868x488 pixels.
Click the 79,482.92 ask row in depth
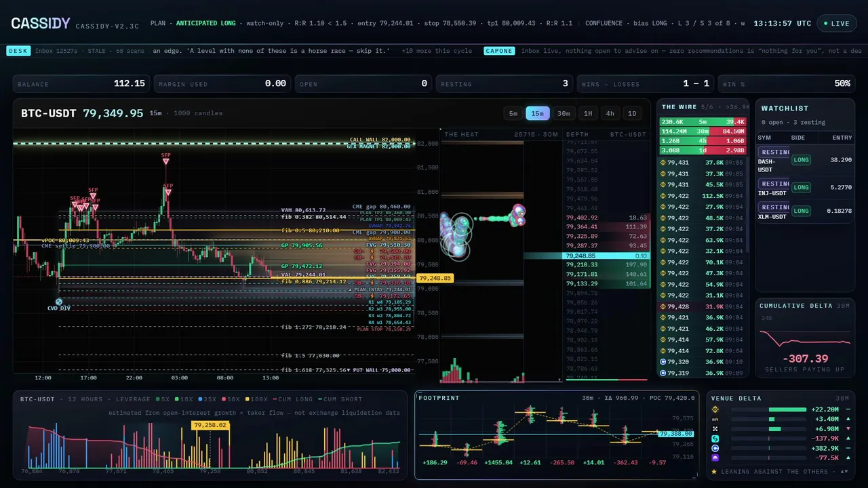point(606,218)
